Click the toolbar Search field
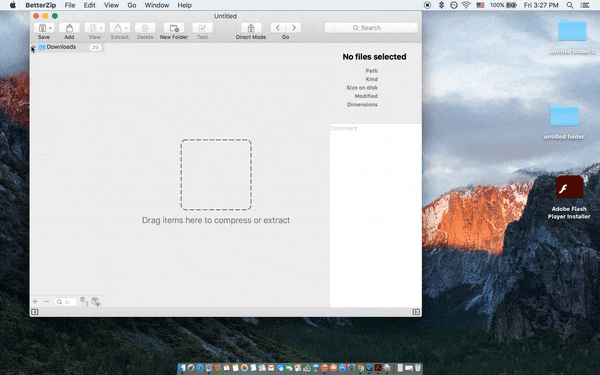Screen dimensions: 600x375 click(x=371, y=28)
